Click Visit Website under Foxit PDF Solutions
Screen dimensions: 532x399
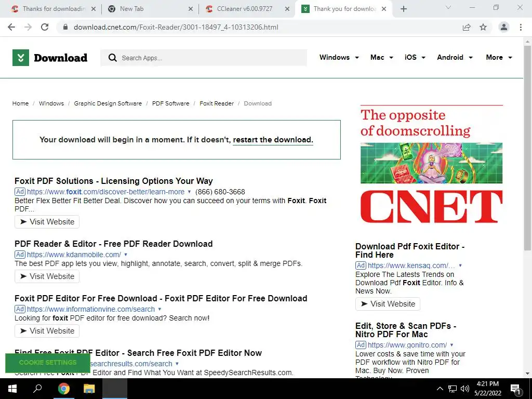[x=47, y=222]
